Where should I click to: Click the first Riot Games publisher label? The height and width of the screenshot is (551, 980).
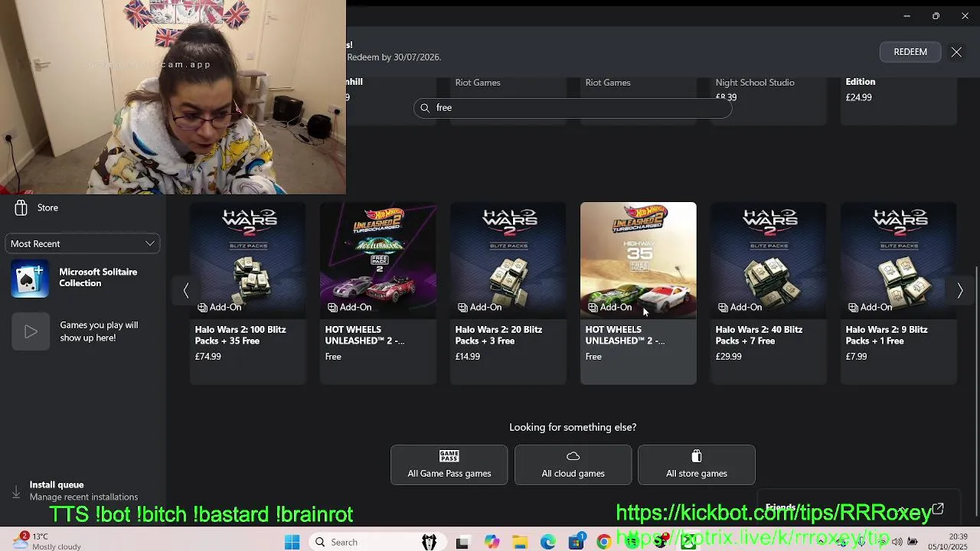pyautogui.click(x=478, y=83)
